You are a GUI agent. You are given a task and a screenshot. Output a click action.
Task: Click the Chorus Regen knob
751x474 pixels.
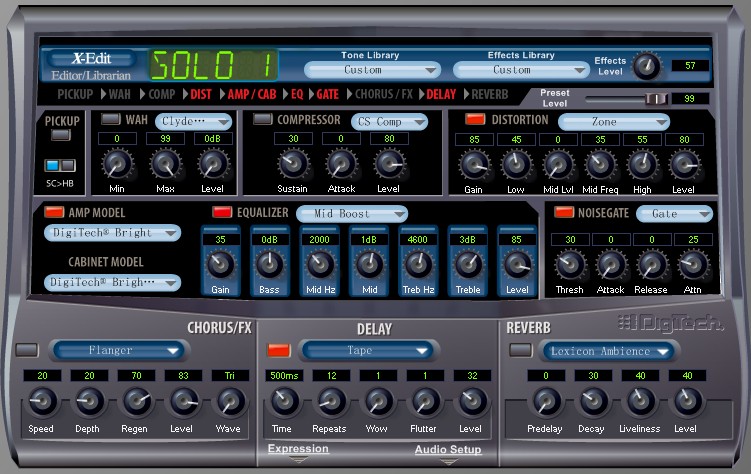point(136,401)
